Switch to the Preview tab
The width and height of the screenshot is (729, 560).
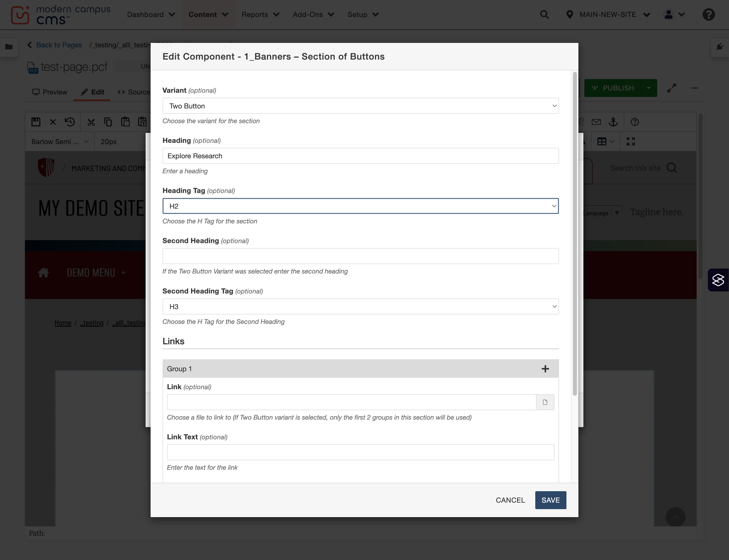coord(50,92)
